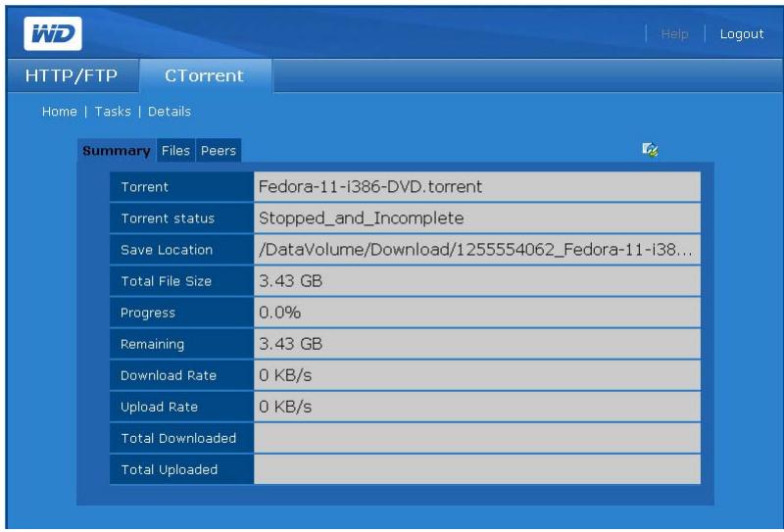Click the Total Downloaded label

click(178, 438)
